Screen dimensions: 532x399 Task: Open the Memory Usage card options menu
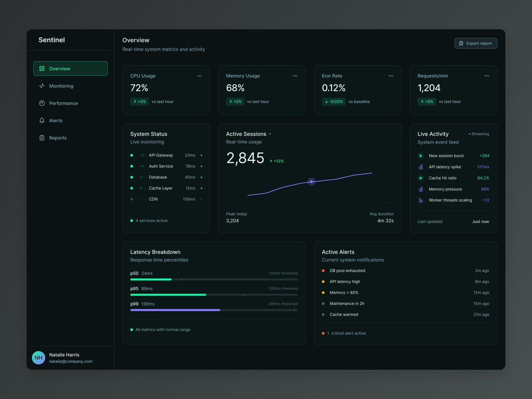[x=295, y=76]
